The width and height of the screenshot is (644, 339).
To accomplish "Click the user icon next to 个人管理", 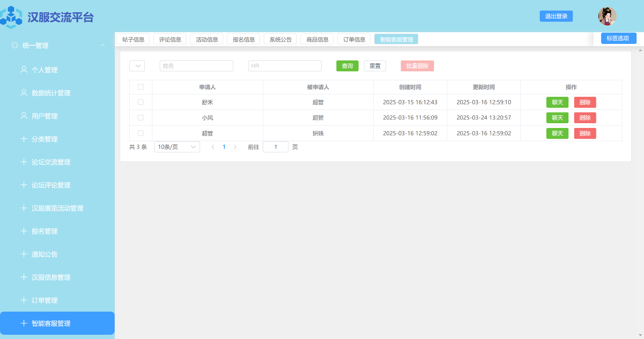I will (24, 69).
